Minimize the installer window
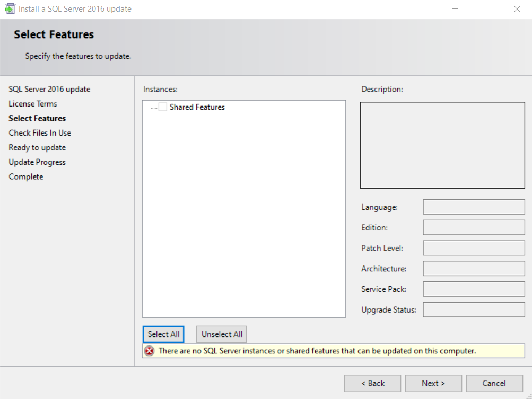The image size is (532, 399). click(455, 9)
